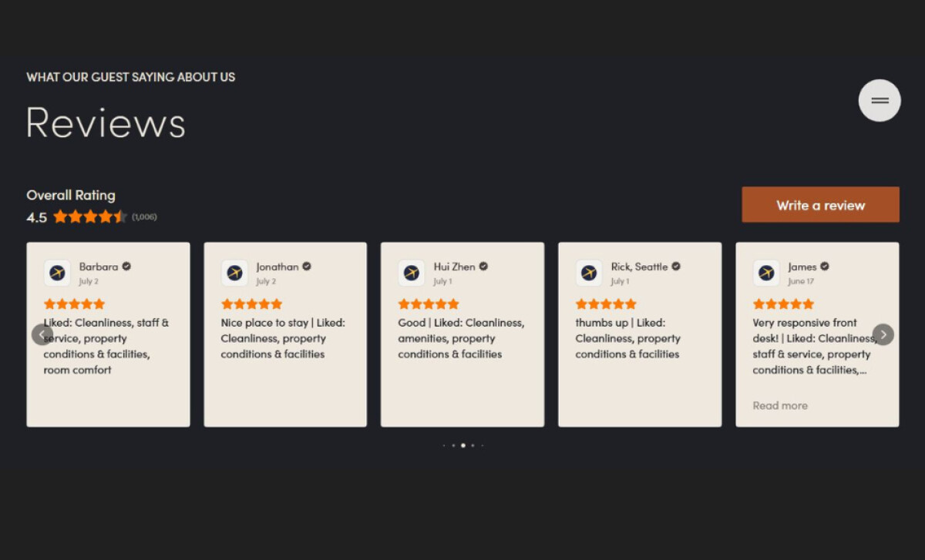
Task: Select the first carousel pagination dot
Action: click(444, 445)
